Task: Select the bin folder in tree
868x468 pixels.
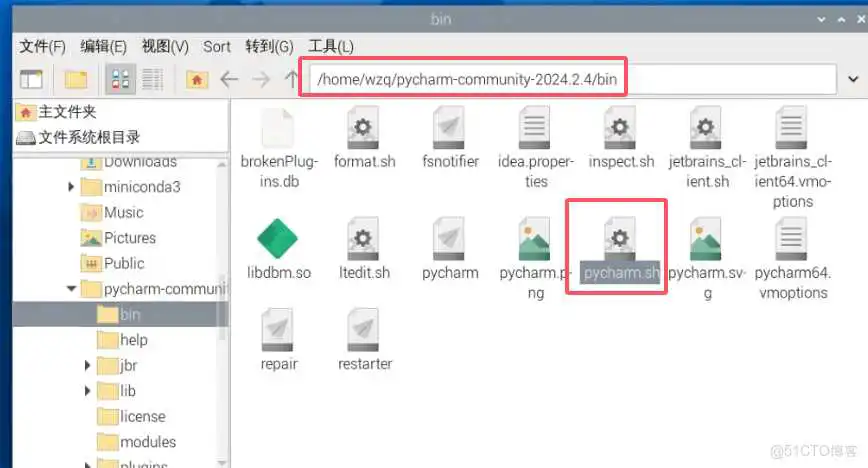Action: point(120,315)
